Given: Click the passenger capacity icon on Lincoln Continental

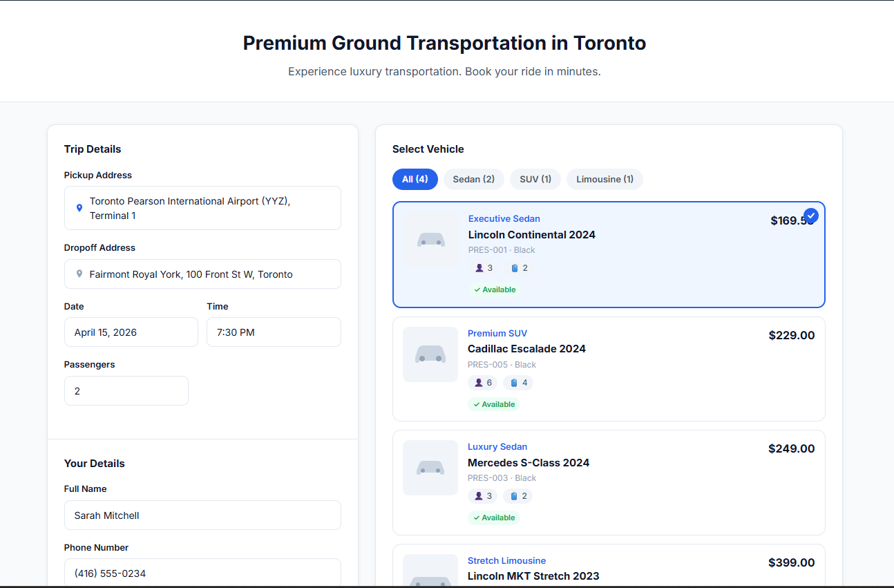Looking at the screenshot, I should tap(478, 267).
